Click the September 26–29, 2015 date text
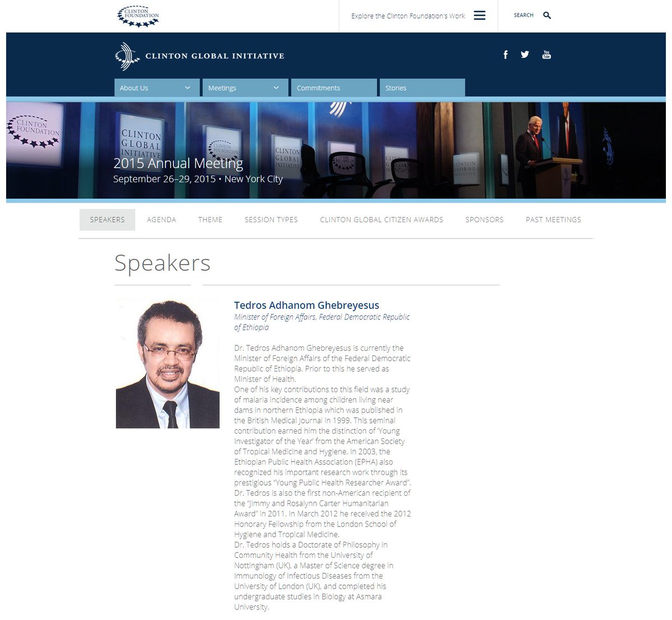 pyautogui.click(x=164, y=179)
